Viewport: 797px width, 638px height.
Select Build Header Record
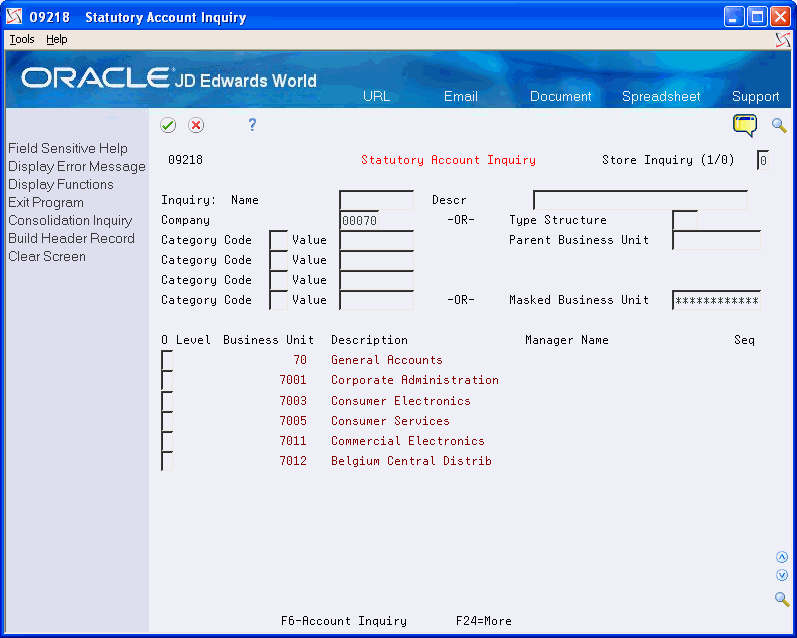coord(71,238)
